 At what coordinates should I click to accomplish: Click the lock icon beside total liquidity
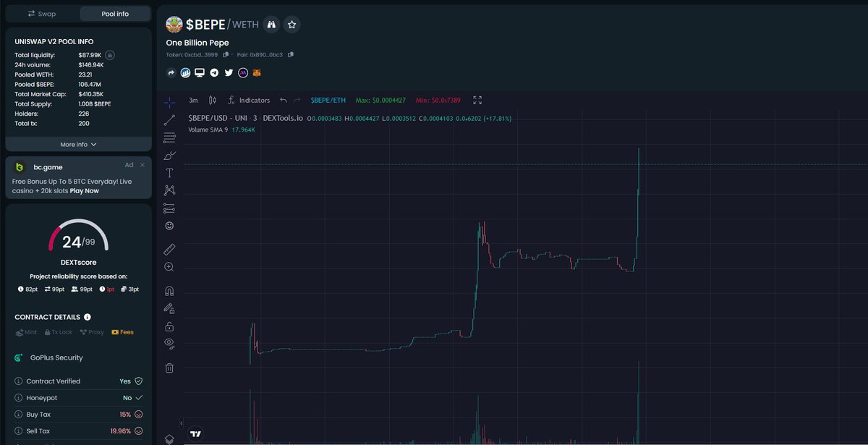109,55
